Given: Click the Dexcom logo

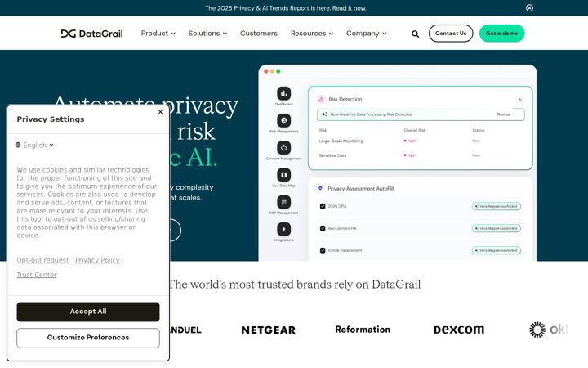Looking at the screenshot, I should [459, 330].
